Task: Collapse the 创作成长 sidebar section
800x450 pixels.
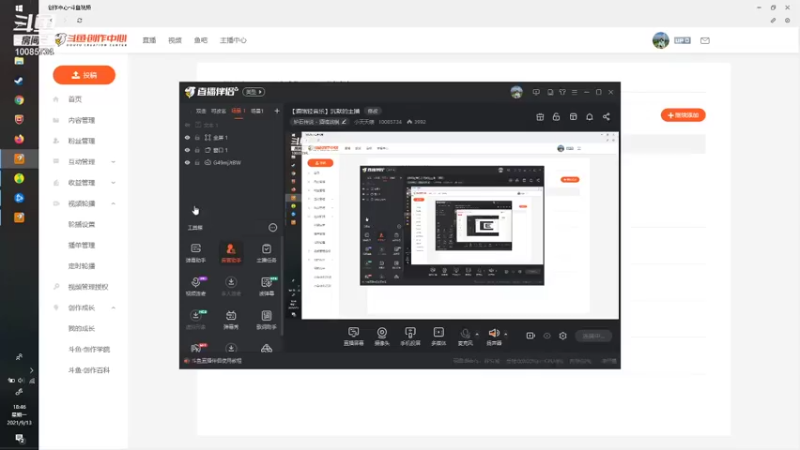Action: pos(113,308)
